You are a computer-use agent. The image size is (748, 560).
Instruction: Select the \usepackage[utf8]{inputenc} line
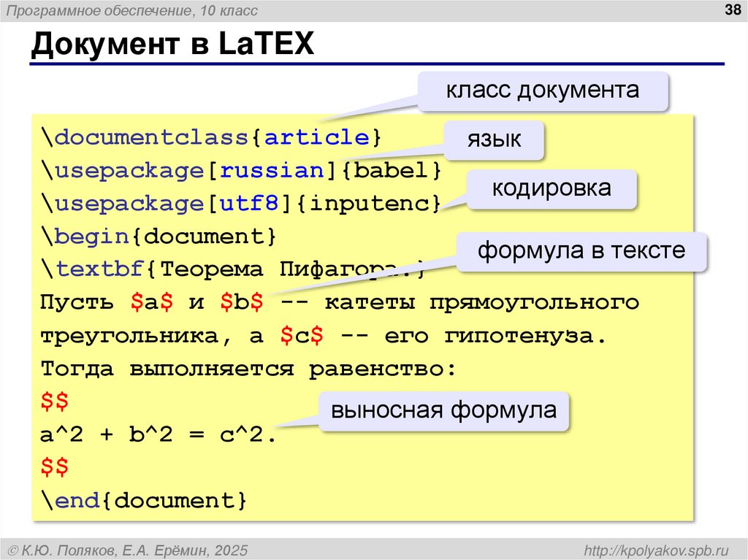241,204
